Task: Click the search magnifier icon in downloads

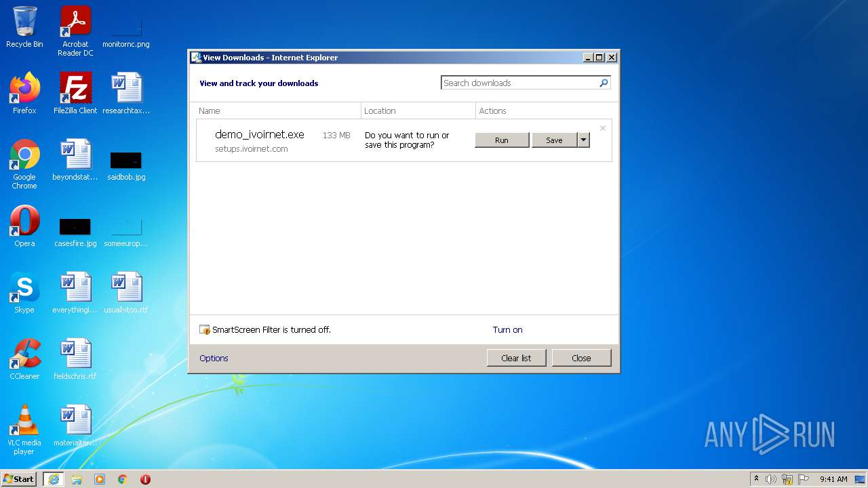Action: pyautogui.click(x=604, y=83)
